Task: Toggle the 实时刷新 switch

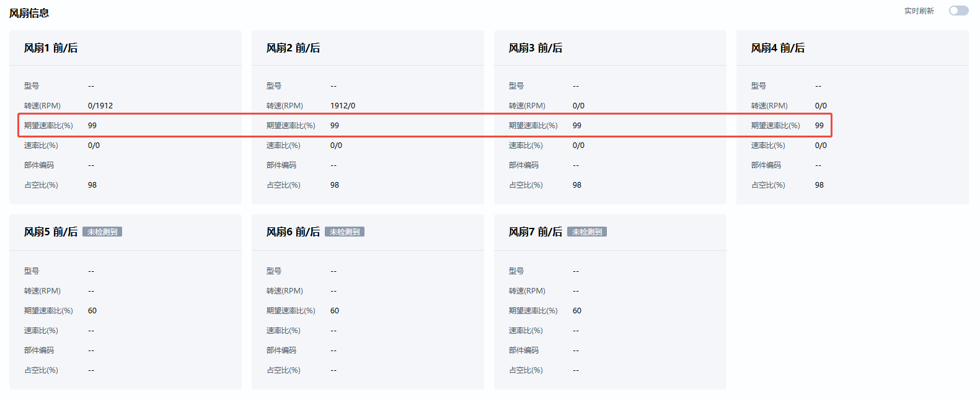Action: 958,11
